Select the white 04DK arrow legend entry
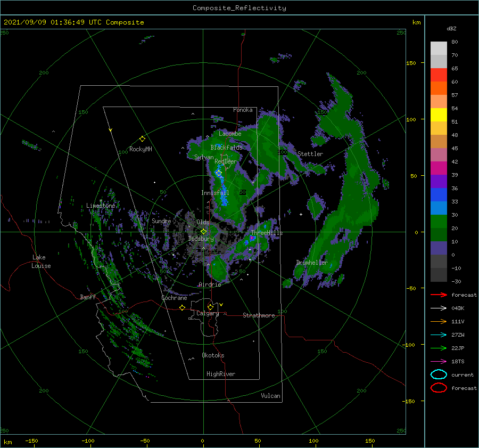 coord(439,308)
